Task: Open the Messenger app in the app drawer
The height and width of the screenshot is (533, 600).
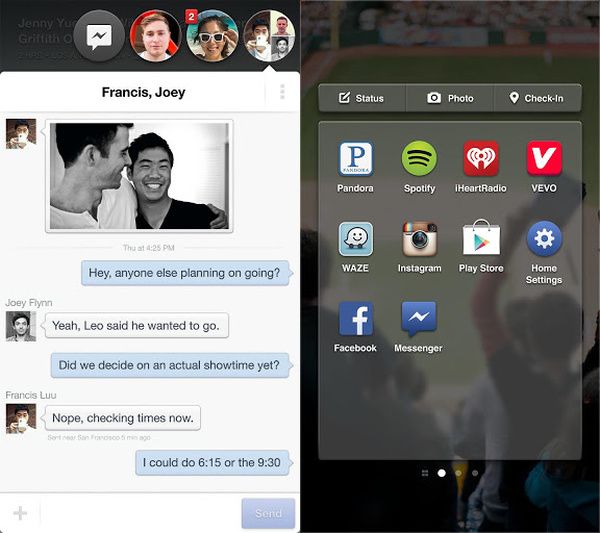Action: (419, 320)
